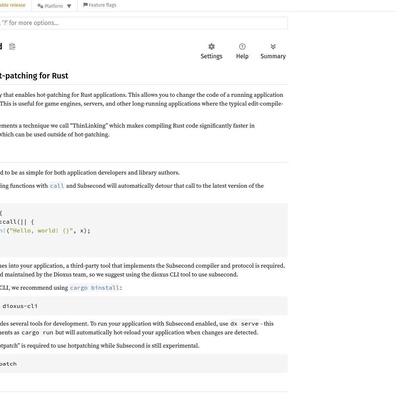Click the dx serve inline code
This screenshot has width=396, height=396.
[x=244, y=324]
